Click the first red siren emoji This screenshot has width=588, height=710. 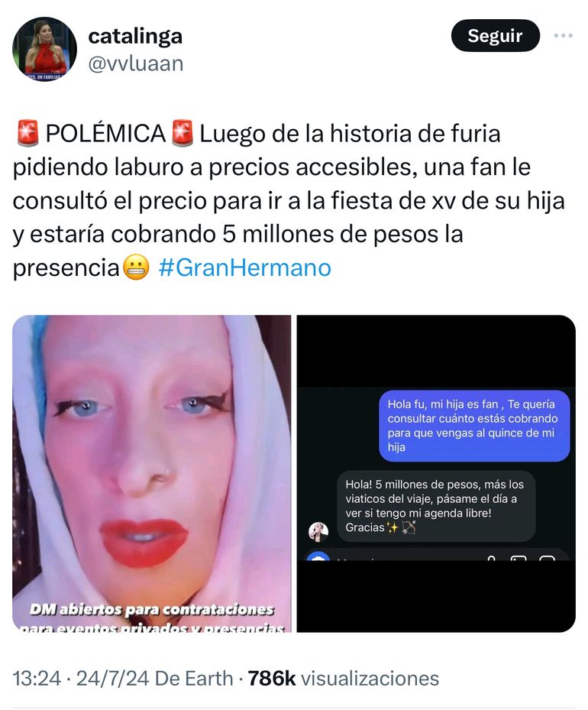(x=27, y=134)
